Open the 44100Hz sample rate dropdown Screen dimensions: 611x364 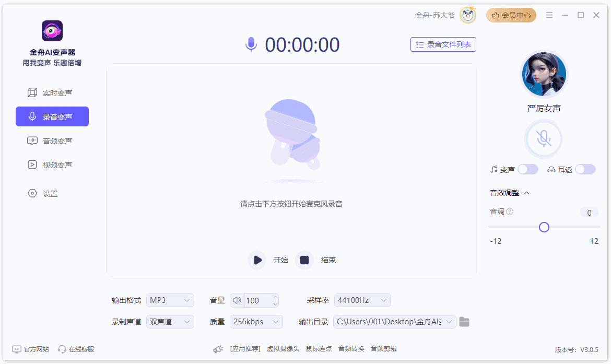(362, 300)
